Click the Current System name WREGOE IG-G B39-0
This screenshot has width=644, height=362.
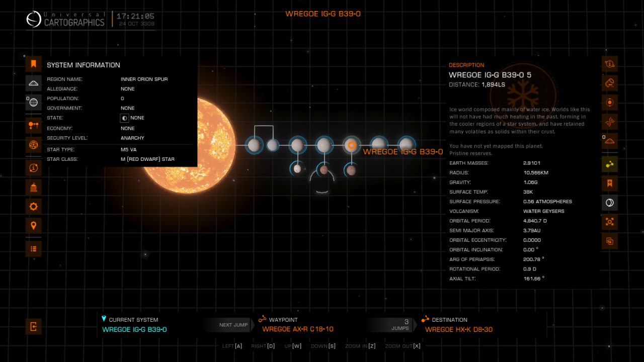coord(134,329)
